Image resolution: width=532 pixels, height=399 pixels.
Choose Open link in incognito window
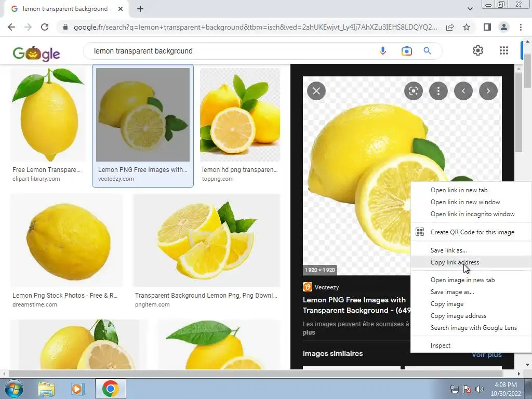[471, 214]
